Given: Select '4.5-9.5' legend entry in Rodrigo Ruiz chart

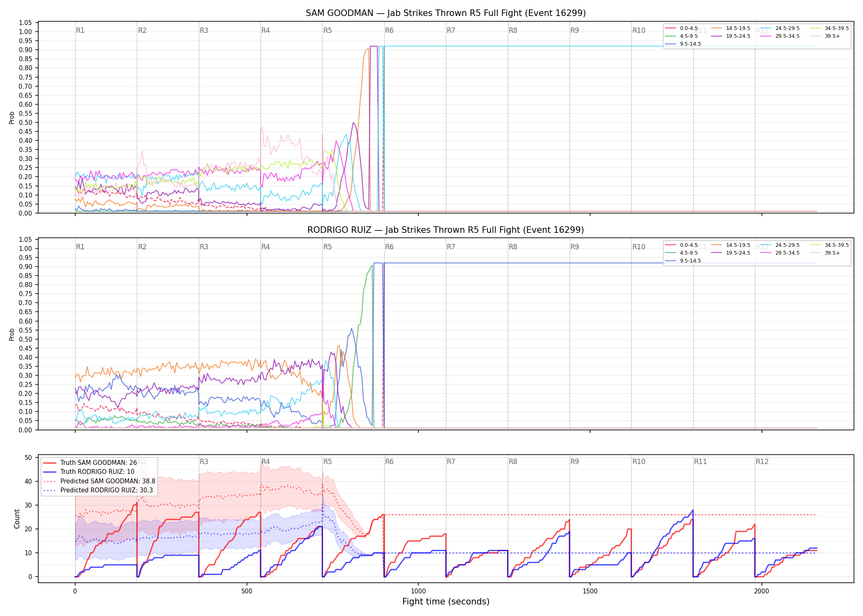Looking at the screenshot, I should click(x=681, y=253).
